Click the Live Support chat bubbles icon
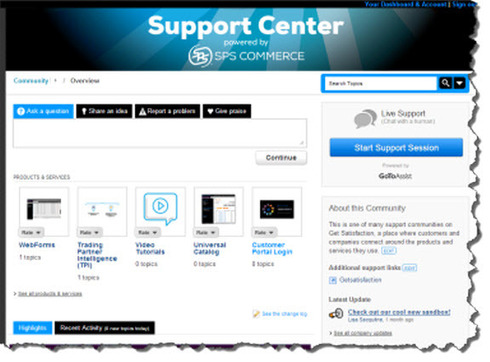490x362 pixels. [x=365, y=118]
